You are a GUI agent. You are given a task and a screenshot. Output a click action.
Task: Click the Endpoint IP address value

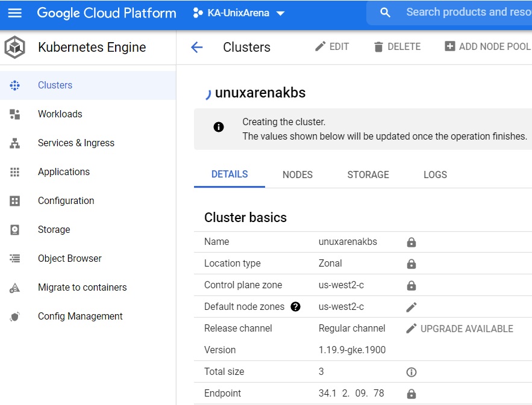click(x=351, y=393)
